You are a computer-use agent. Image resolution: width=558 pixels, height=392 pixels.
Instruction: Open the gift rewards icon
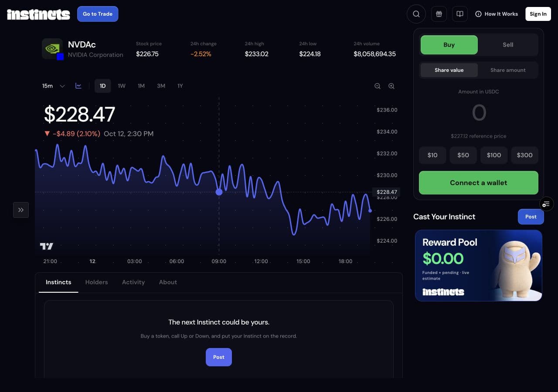point(439,14)
